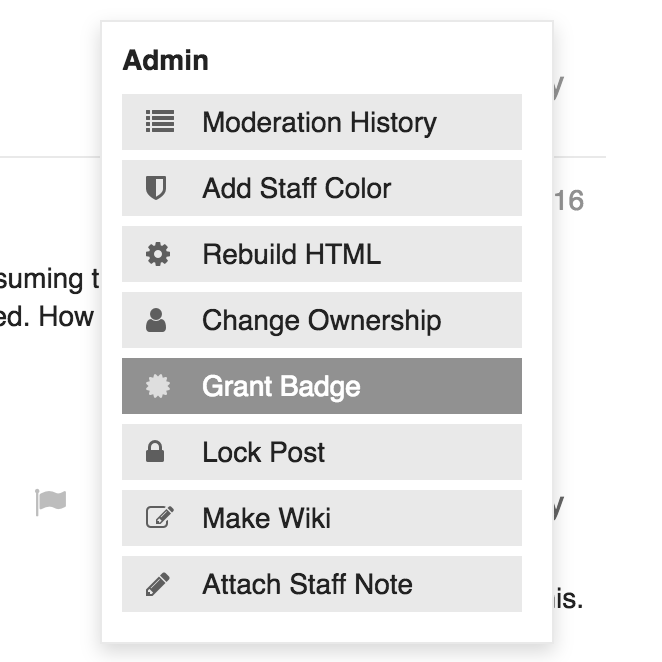Click the padlock icon for Lock Post
This screenshot has width=662, height=662.
point(155,452)
